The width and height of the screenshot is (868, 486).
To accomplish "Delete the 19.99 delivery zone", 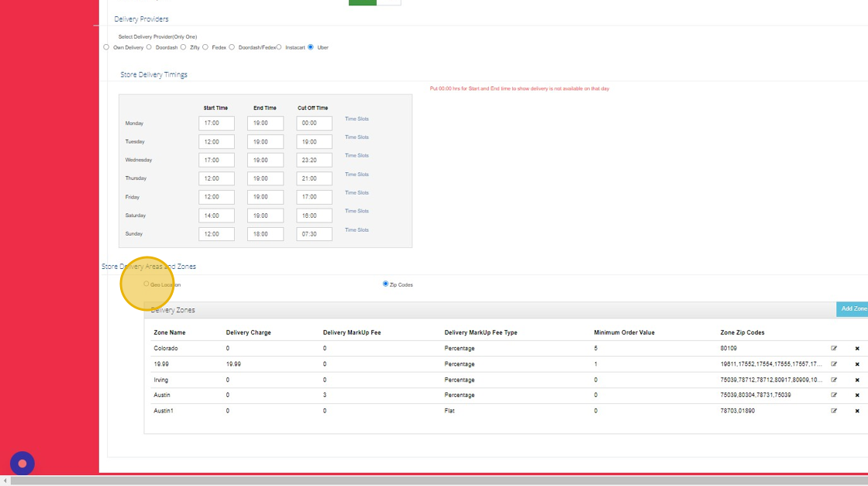I will (x=857, y=364).
